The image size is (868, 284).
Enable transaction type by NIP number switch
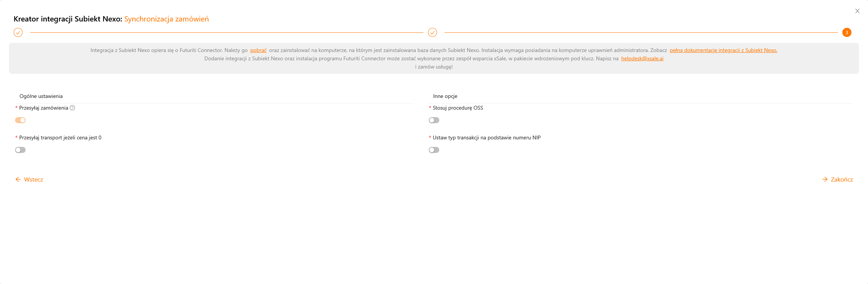pyautogui.click(x=434, y=150)
